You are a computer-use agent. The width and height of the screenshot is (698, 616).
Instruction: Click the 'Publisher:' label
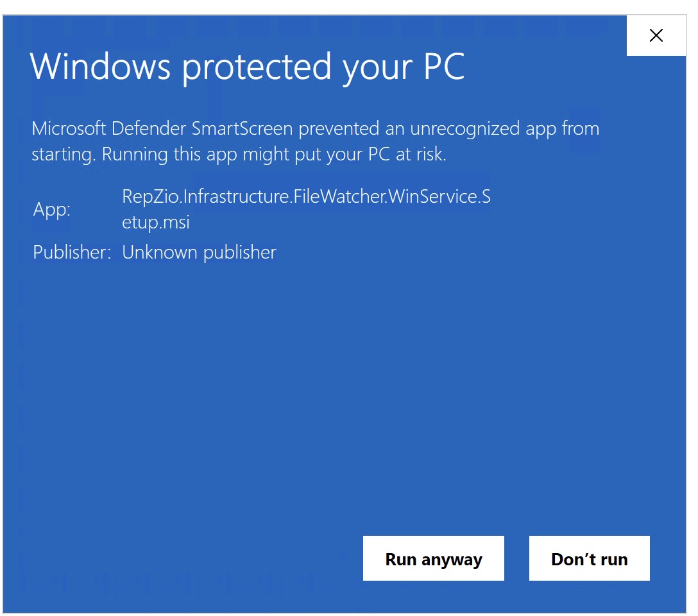[72, 252]
